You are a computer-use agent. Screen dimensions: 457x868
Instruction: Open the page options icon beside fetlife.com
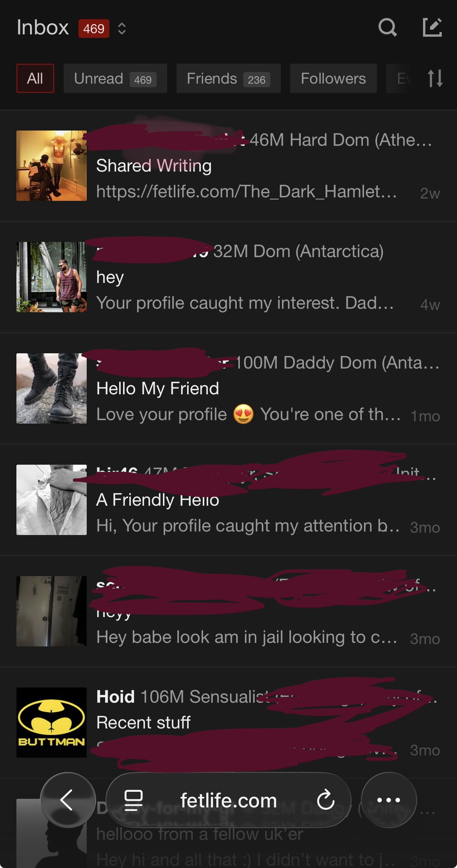[133, 800]
